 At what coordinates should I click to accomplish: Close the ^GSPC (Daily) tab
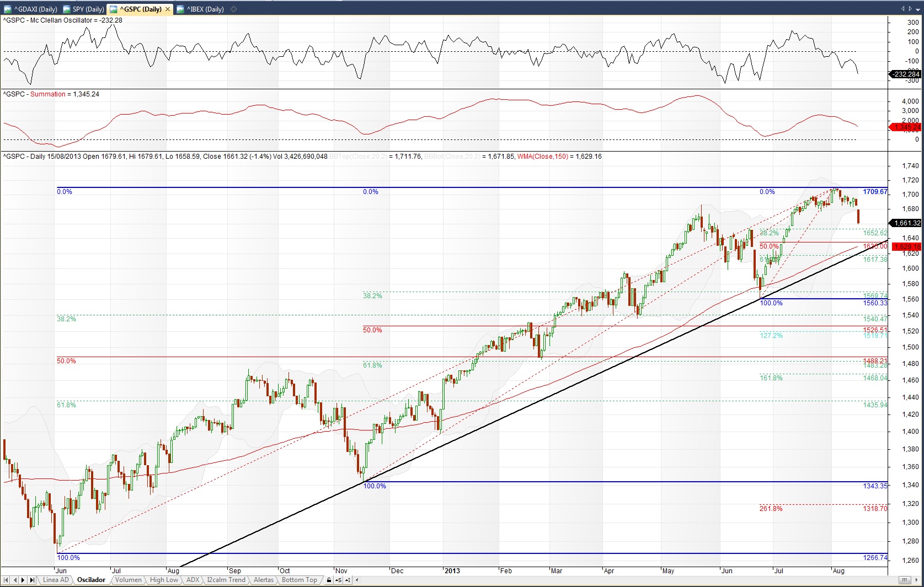tap(168, 9)
